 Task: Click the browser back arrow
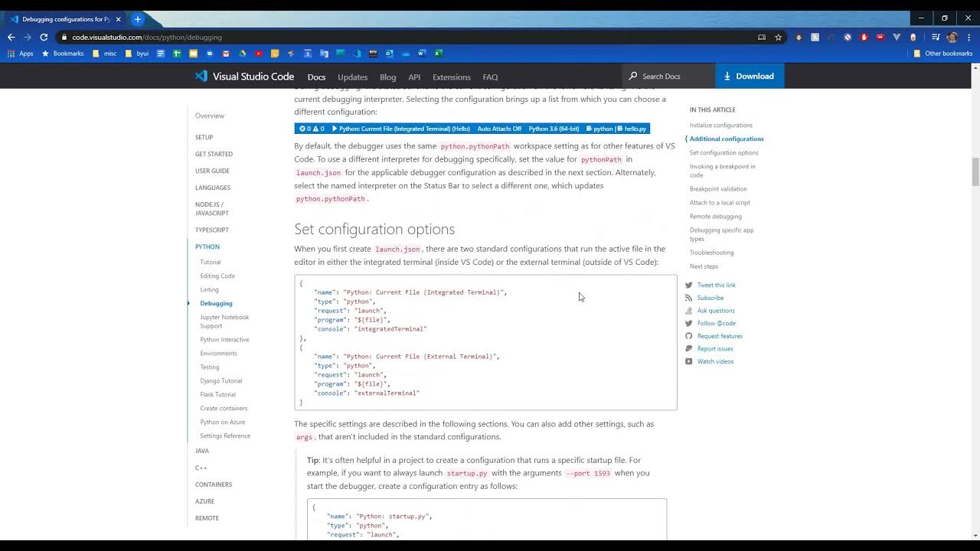click(x=11, y=37)
